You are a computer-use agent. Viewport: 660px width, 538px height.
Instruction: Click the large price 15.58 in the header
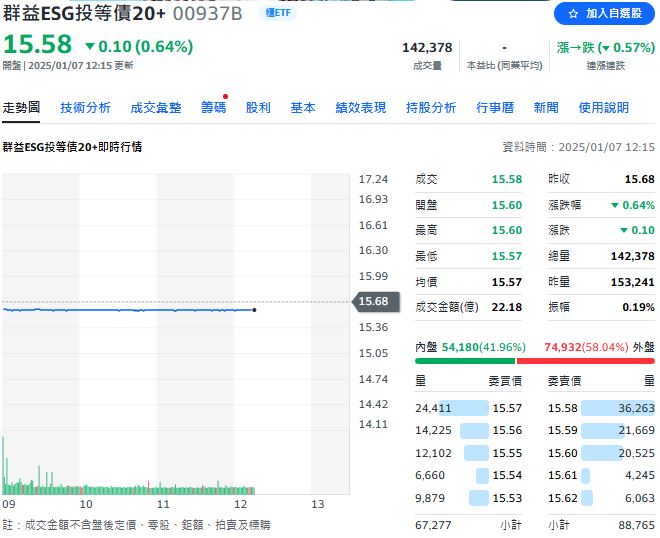tap(38, 44)
